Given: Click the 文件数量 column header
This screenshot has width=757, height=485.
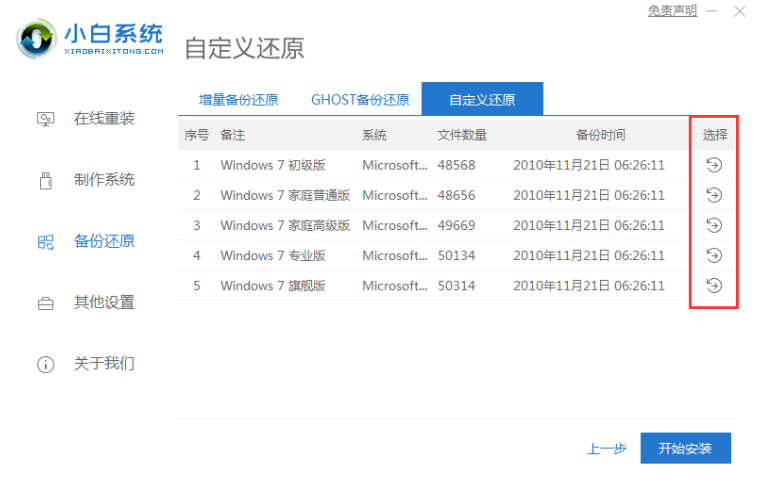Looking at the screenshot, I should coord(462,135).
